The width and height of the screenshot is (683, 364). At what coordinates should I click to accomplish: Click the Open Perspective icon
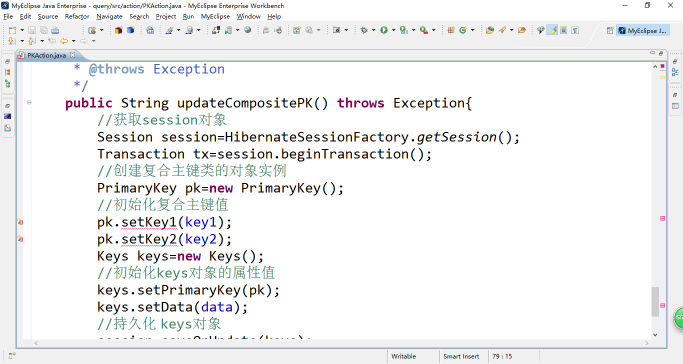(x=610, y=30)
